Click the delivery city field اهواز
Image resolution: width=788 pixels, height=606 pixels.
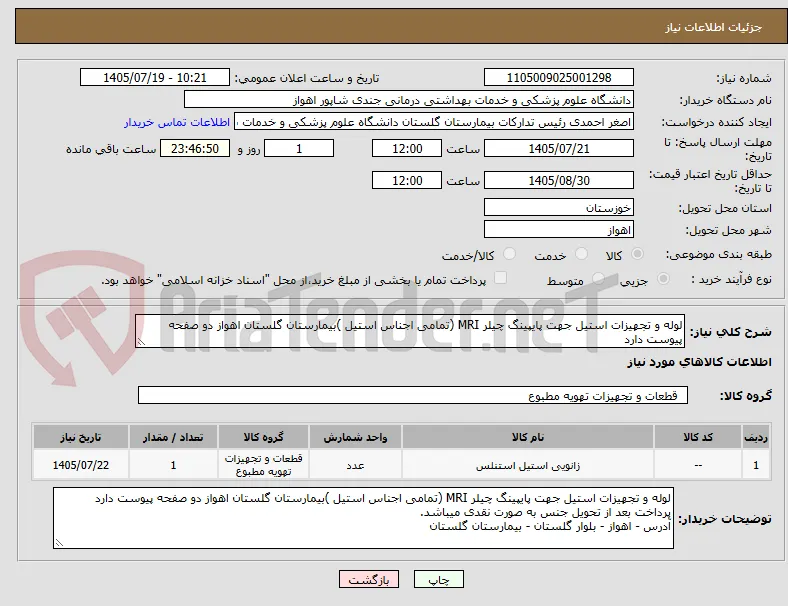pyautogui.click(x=559, y=230)
